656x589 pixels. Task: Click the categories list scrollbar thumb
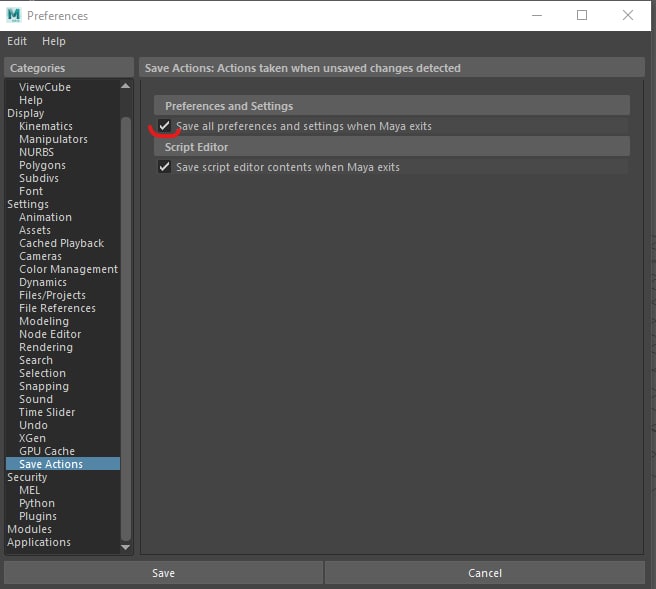click(x=126, y=328)
